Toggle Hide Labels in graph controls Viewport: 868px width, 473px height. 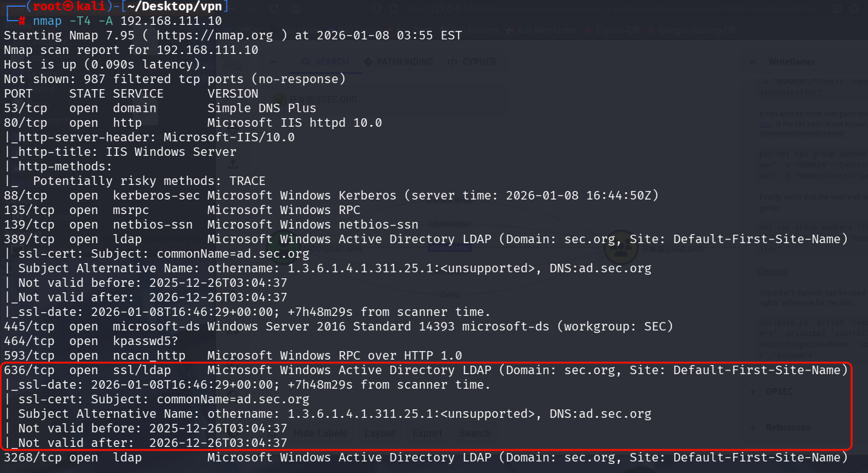tap(320, 433)
